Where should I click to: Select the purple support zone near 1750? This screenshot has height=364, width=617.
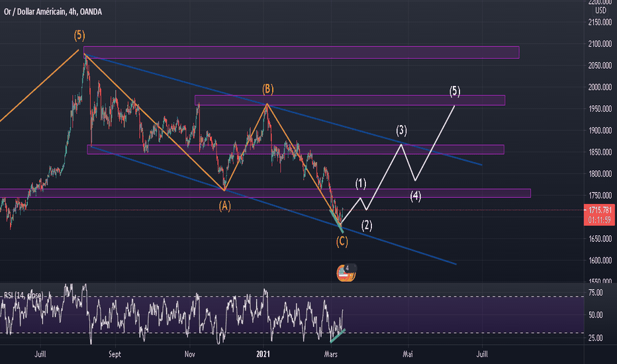point(265,193)
